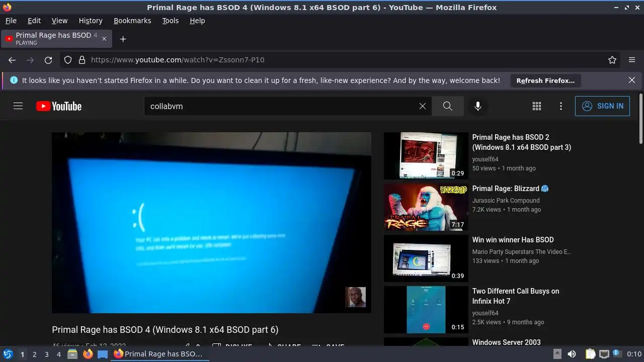
Task: Open a new browser tab
Action: tap(123, 39)
